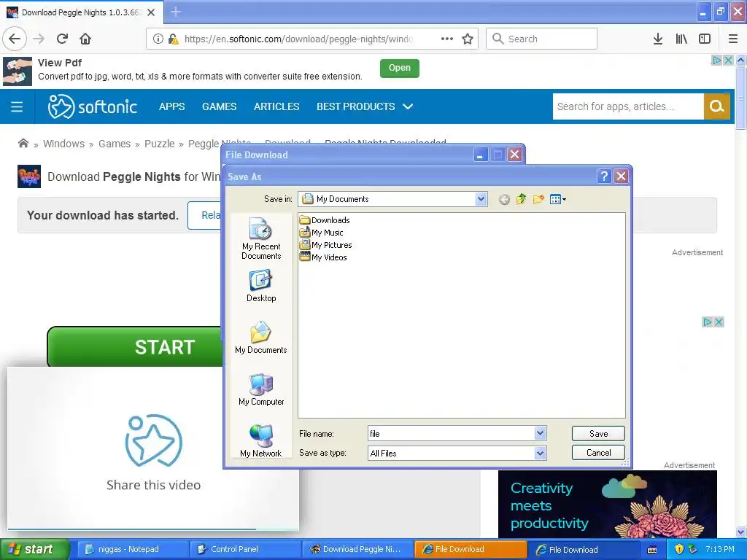Show site information icon in address bar
Screen dimensions: 747x560
point(158,39)
